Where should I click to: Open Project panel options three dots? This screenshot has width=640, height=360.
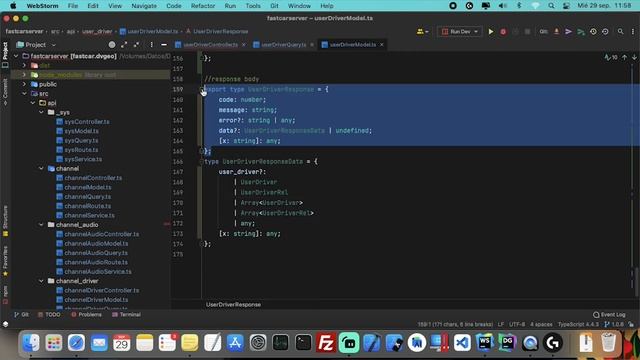coord(151,44)
